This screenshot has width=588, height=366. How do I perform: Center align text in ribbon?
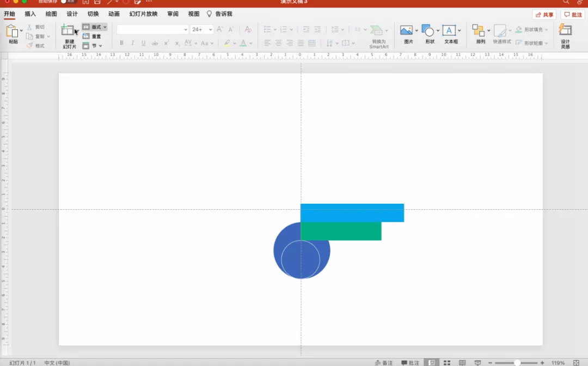278,43
